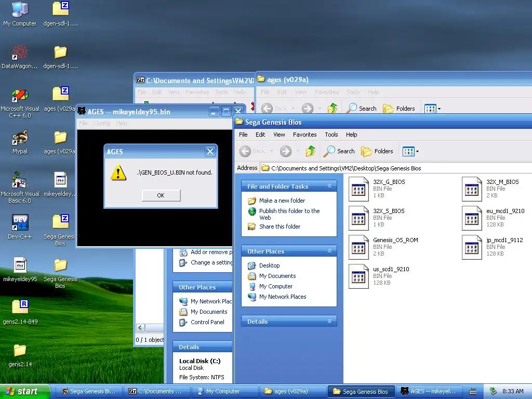The image size is (532, 399).
Task: Open the Start menu
Action: 25,392
